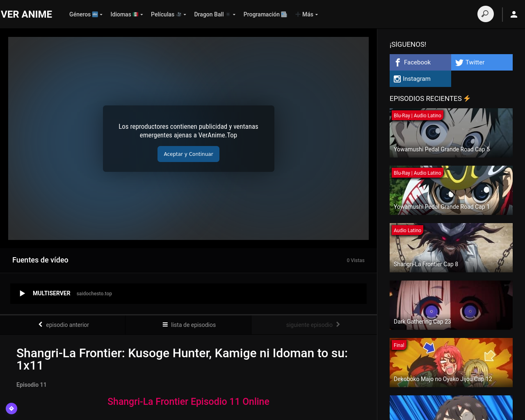Open the Instagram follow link
Screen dimensions: 525x420
(420, 79)
